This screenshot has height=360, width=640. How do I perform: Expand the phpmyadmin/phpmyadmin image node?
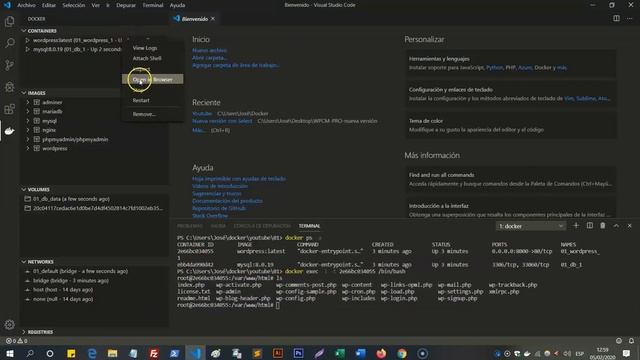[x=28, y=139]
